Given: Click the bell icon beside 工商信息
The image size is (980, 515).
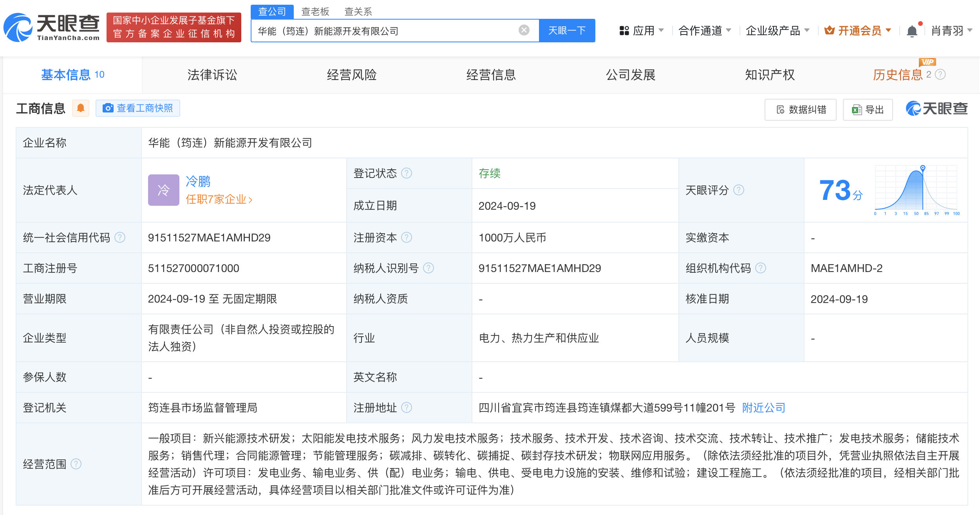Looking at the screenshot, I should 81,108.
